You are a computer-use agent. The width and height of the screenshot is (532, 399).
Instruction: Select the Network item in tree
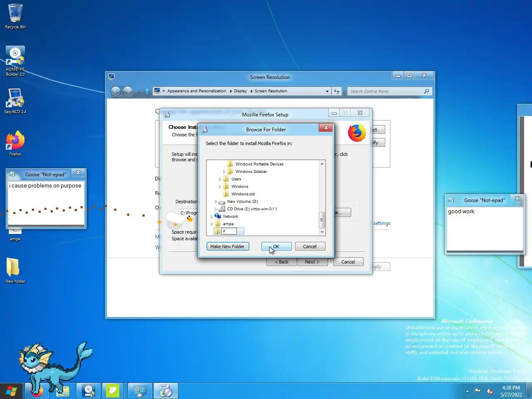(x=231, y=216)
